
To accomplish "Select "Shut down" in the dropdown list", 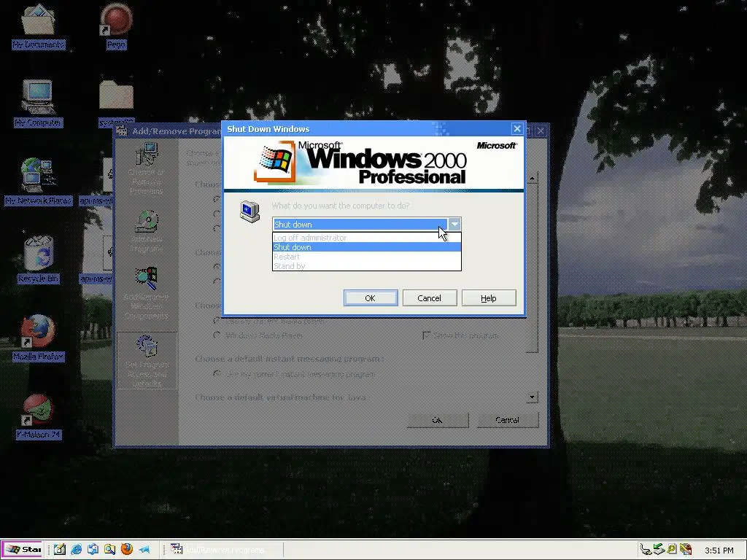I will (x=366, y=247).
